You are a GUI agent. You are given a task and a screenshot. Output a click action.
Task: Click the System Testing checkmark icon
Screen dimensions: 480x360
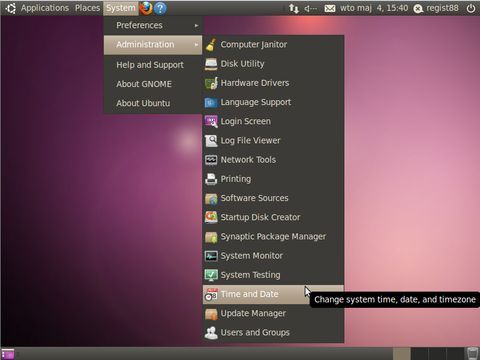click(211, 275)
